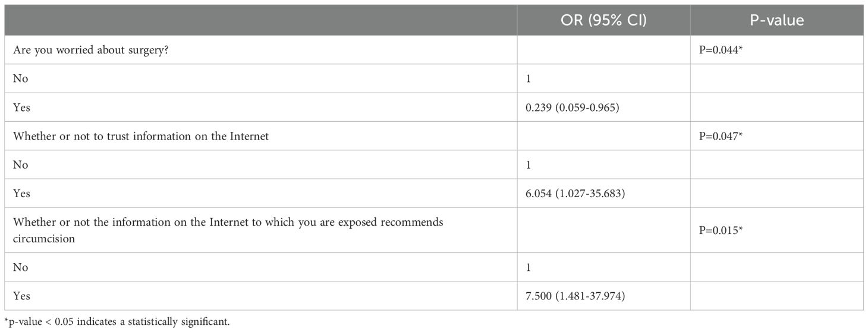Image resolution: width=868 pixels, height=332 pixels.
Task: Click the "Yes" label beside 7.500 odds ratio
Action: coord(21,296)
